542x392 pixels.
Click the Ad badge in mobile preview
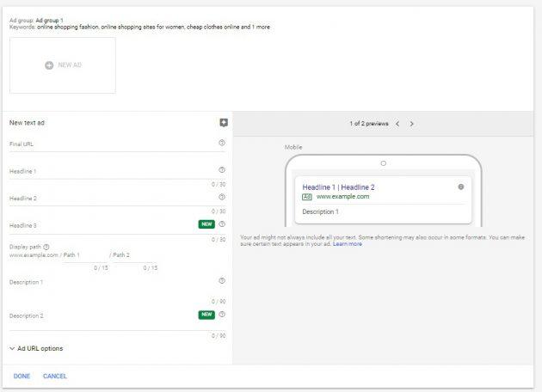click(307, 197)
